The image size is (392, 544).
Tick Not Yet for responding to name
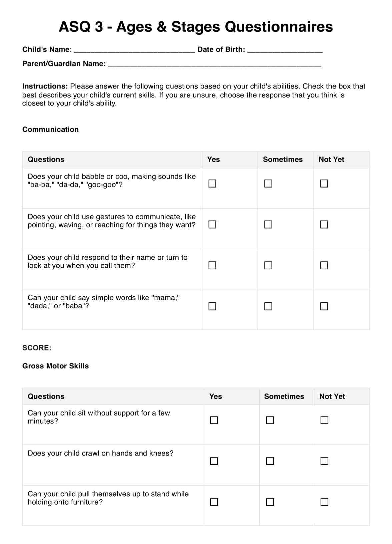(324, 265)
